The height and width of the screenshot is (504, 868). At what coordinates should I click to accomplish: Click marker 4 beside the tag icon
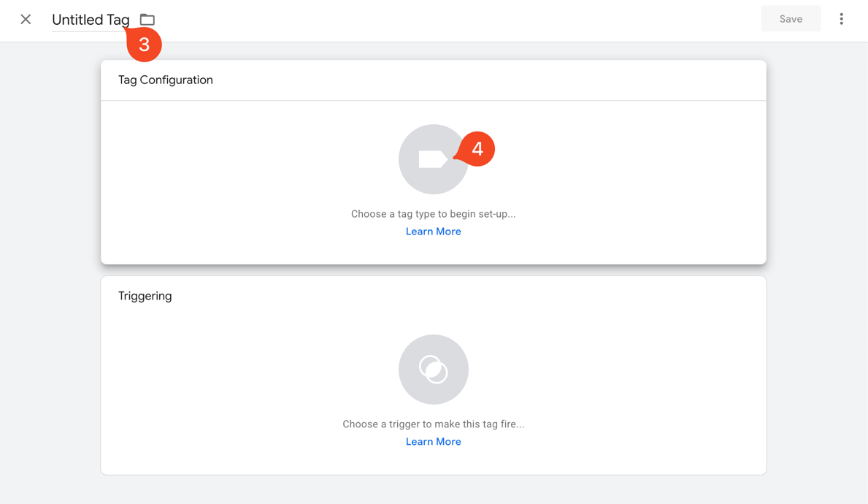478,148
